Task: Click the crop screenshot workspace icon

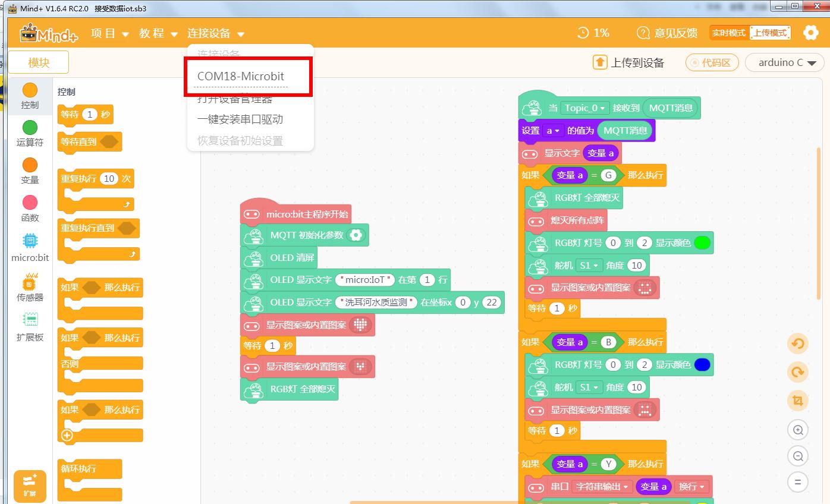Action: [x=798, y=401]
